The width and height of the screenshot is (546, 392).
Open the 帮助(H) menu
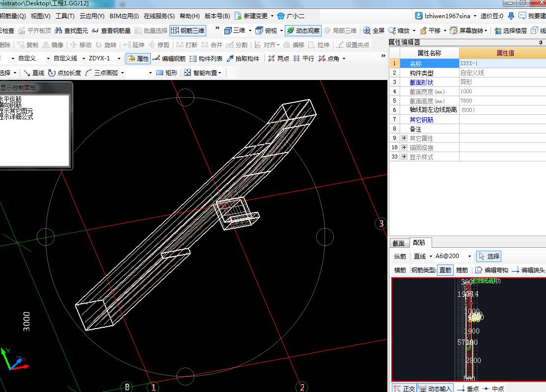click(x=190, y=16)
